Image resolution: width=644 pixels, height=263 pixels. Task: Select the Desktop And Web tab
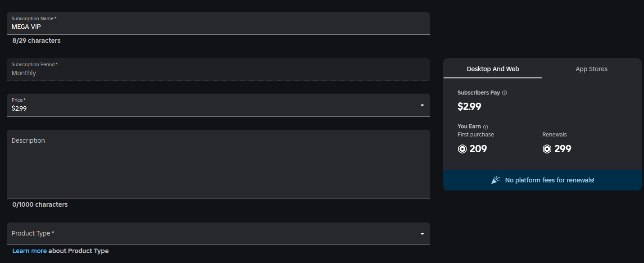pyautogui.click(x=493, y=68)
